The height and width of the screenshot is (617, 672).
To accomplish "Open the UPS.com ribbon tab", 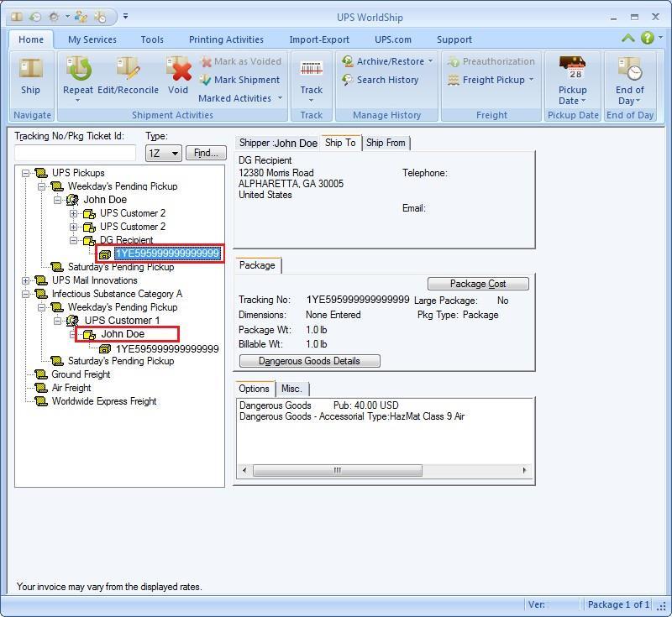I will coord(393,39).
